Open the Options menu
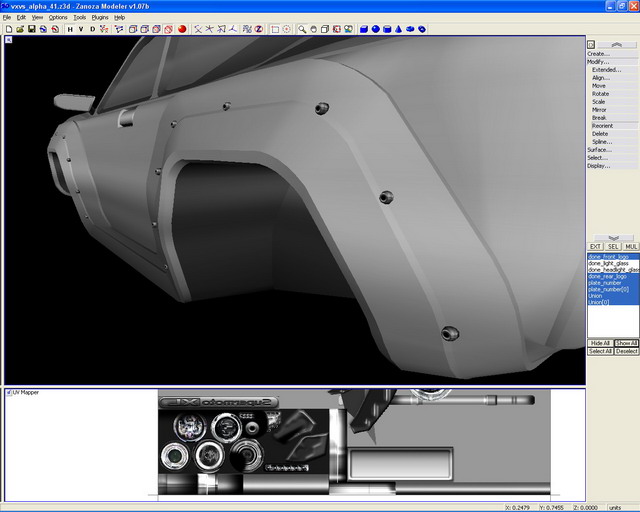The height and width of the screenshot is (512, 640). (58, 18)
